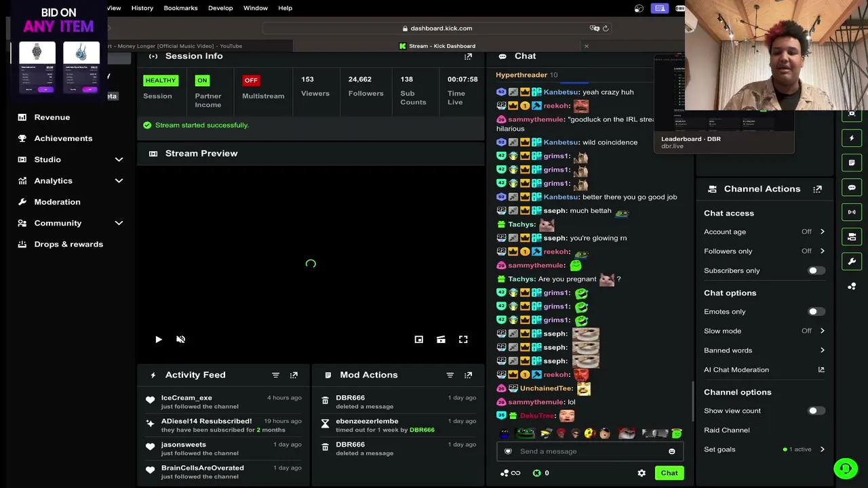Click Kanbetsu username on 'wild coincidence' message

tap(561, 142)
